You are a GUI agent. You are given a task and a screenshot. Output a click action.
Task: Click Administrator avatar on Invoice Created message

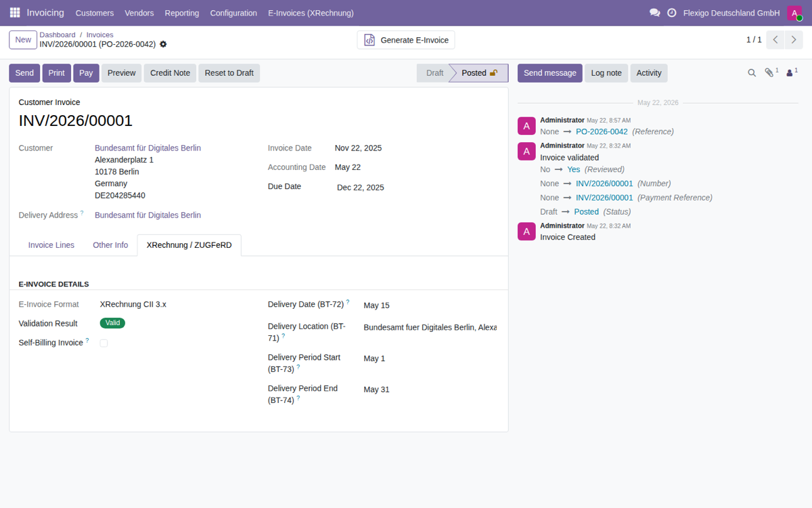(x=526, y=231)
